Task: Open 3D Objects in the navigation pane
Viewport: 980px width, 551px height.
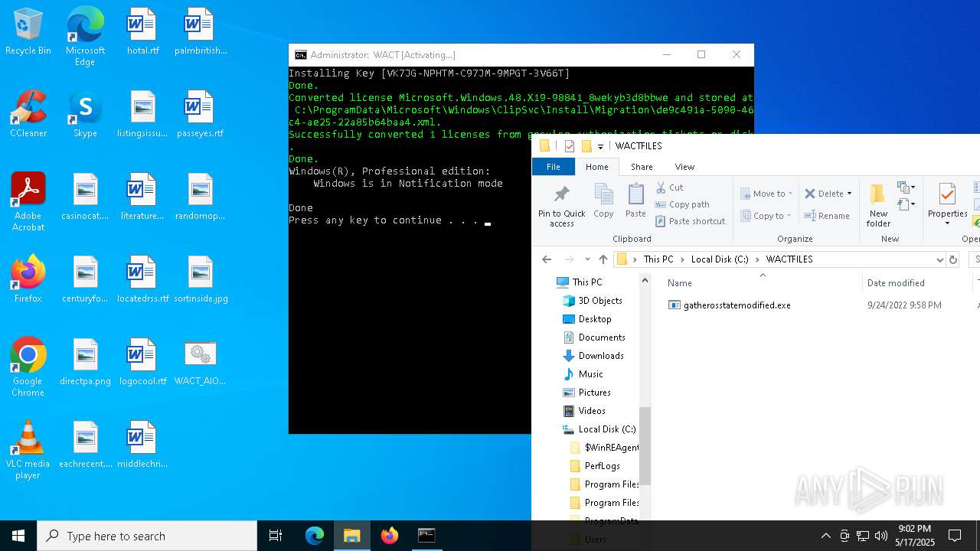Action: click(x=599, y=301)
